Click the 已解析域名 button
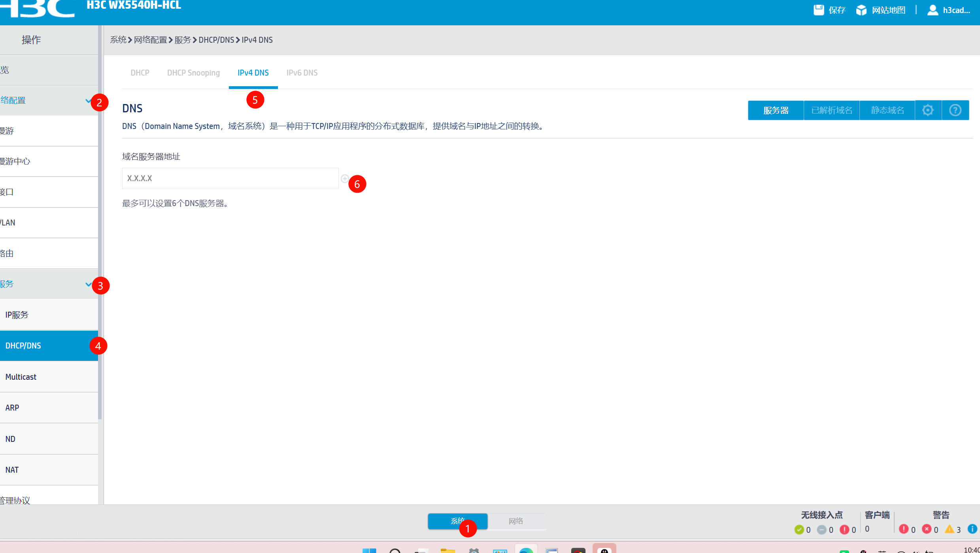Screen dimensions: 980x553 832,110
